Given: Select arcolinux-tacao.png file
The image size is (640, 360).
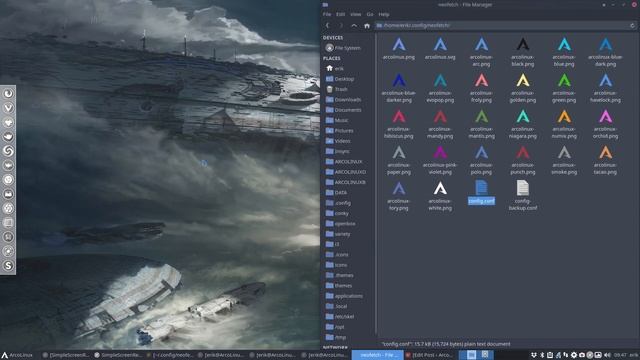Looking at the screenshot, I should point(605,160).
